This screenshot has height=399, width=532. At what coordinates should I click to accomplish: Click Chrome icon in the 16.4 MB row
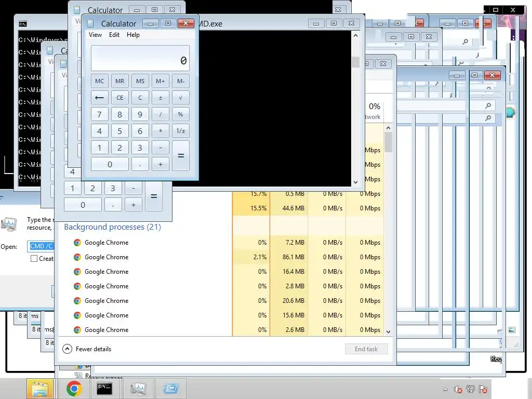tap(77, 272)
